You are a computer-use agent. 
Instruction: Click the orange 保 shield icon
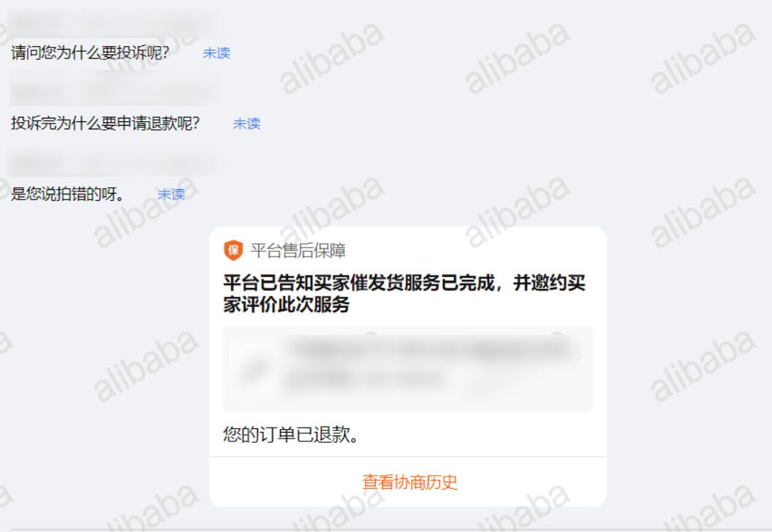pos(233,250)
